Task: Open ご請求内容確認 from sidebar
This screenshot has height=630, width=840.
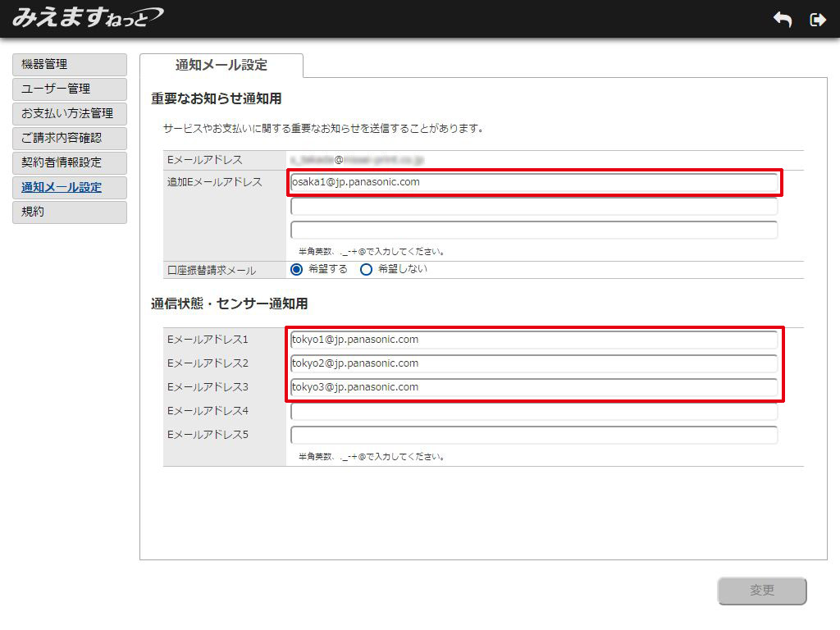Action: tap(70, 138)
